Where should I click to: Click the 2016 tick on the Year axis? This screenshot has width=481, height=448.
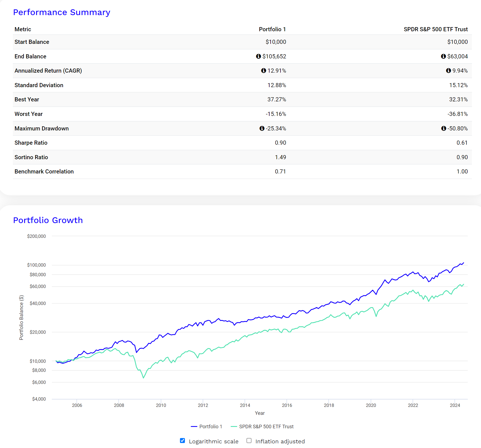[287, 405]
